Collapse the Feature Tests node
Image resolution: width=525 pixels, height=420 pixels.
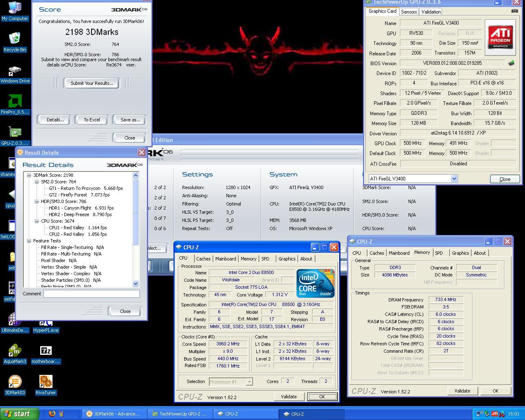[29, 241]
